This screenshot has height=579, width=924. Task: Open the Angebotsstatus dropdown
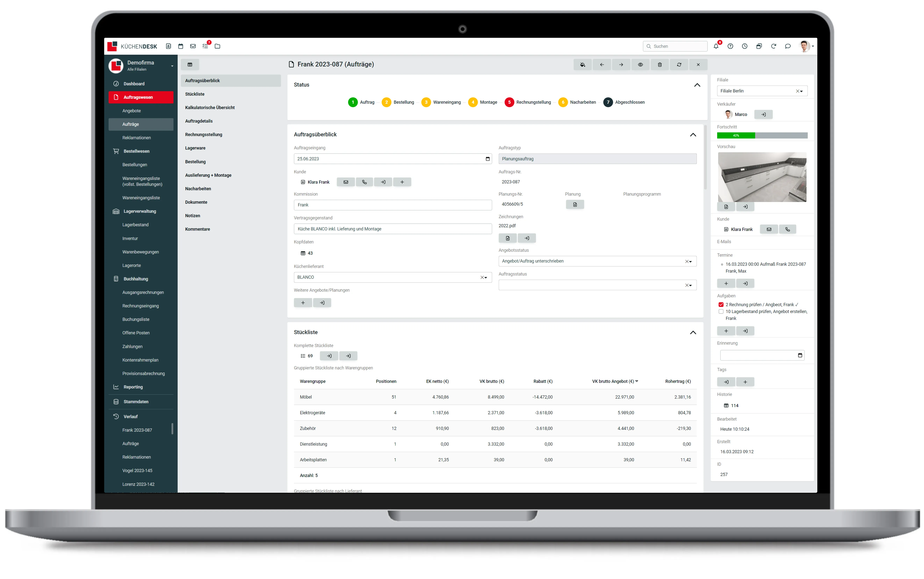(x=597, y=261)
